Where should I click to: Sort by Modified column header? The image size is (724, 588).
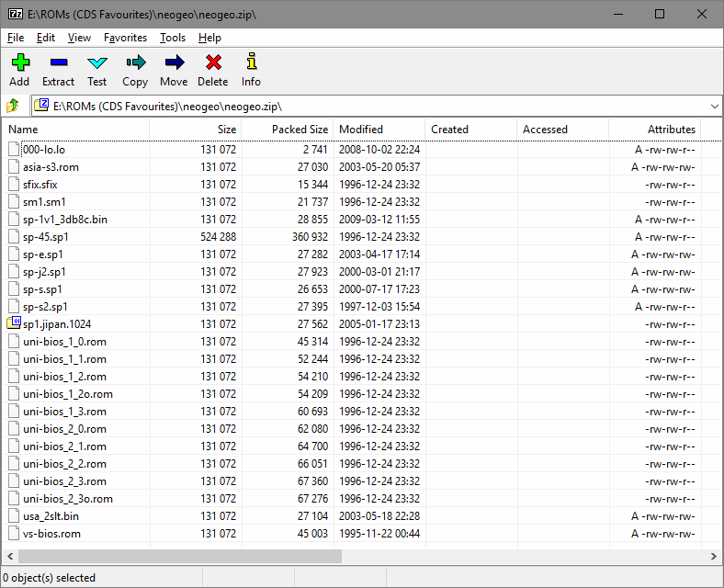(x=379, y=130)
